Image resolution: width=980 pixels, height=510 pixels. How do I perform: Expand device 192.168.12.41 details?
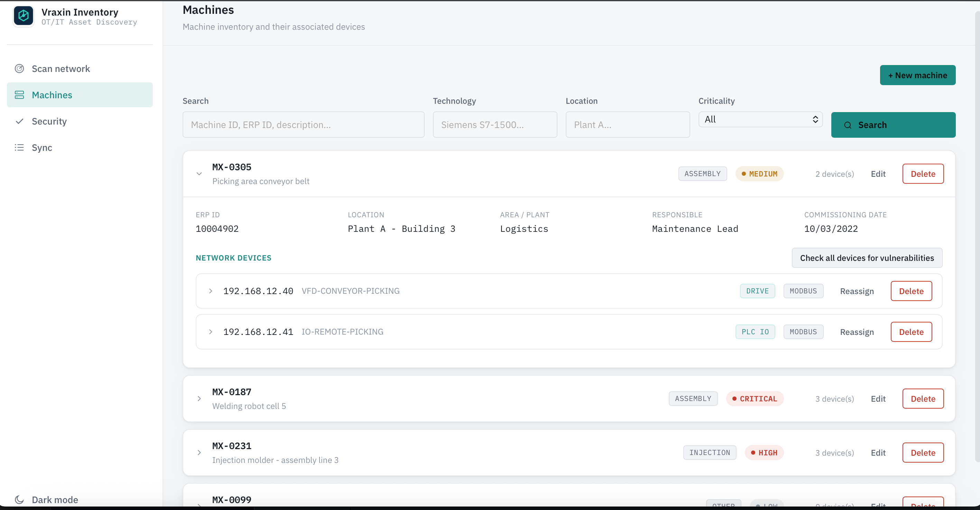coord(210,332)
